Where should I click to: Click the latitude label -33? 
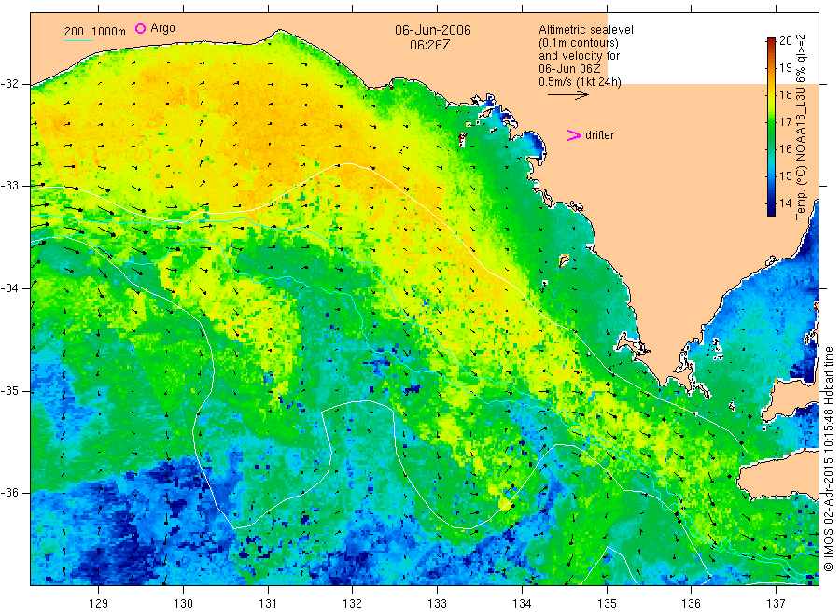pos(9,186)
